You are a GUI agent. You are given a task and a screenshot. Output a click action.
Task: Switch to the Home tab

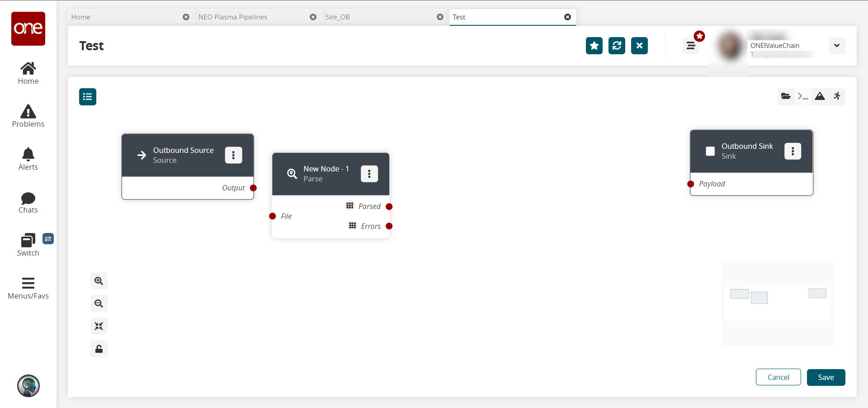coord(81,17)
